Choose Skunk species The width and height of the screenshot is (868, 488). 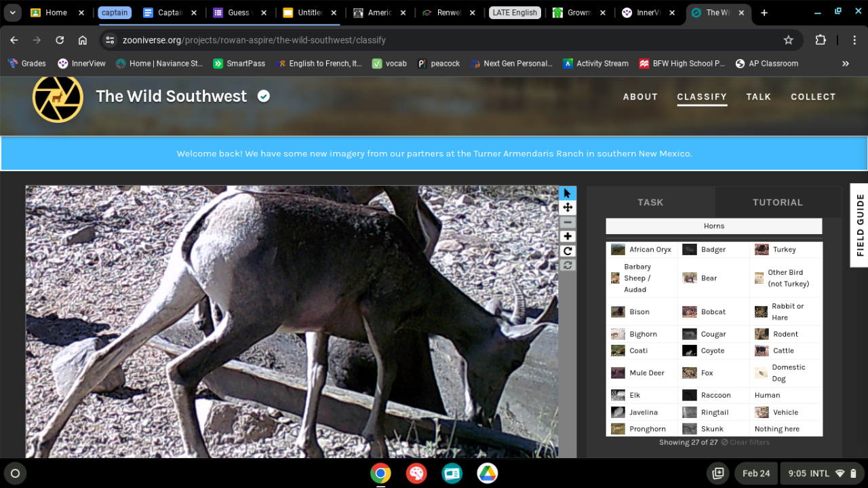pyautogui.click(x=713, y=429)
